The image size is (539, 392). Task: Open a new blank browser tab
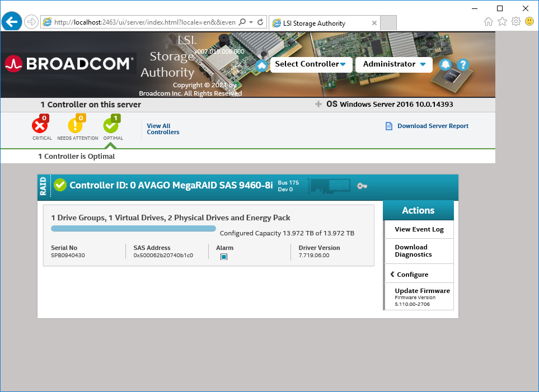coord(388,23)
